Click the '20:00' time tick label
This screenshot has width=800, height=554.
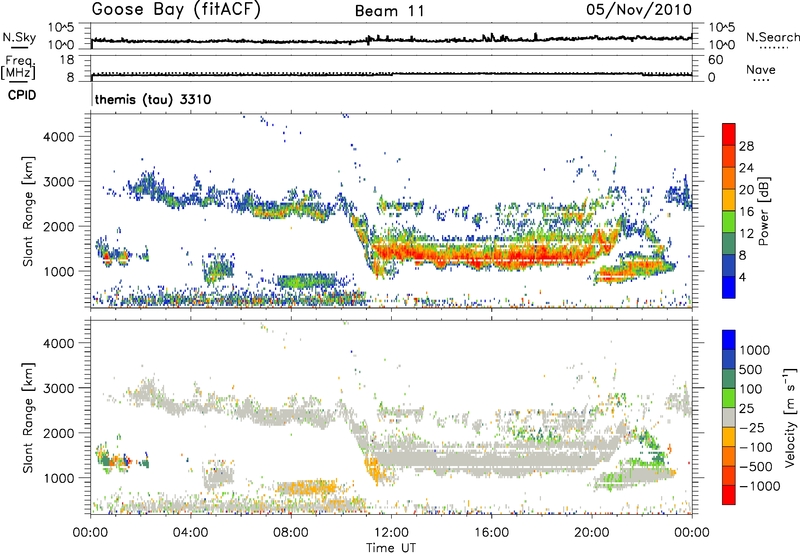click(591, 533)
